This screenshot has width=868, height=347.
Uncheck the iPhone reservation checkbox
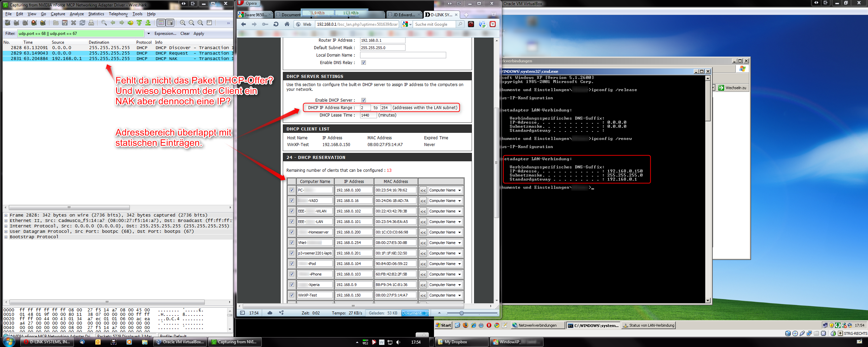click(x=292, y=274)
